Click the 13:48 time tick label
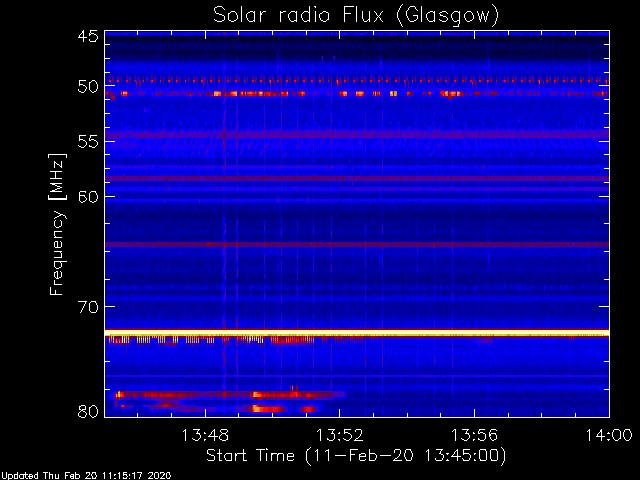 [205, 435]
